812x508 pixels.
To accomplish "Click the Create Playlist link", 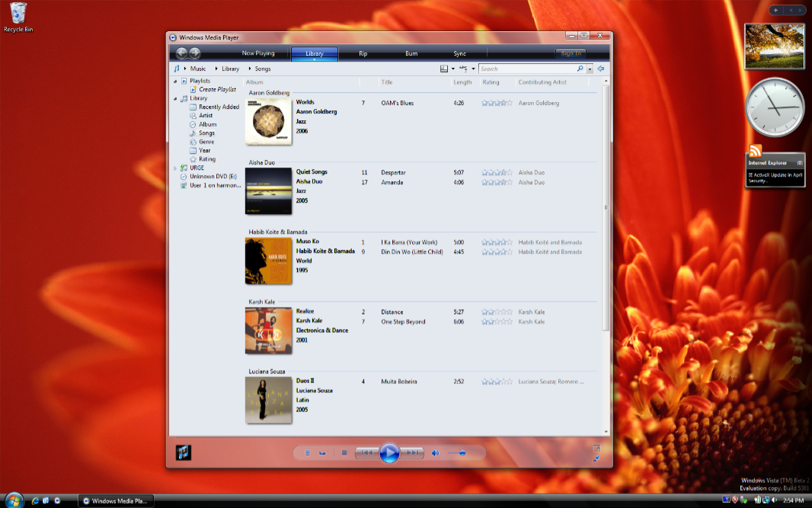I will 217,89.
